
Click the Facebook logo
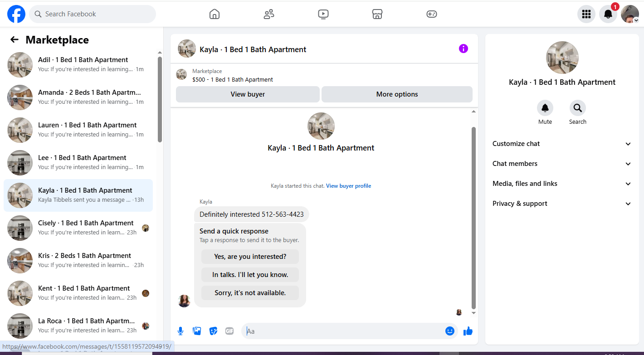(16, 14)
